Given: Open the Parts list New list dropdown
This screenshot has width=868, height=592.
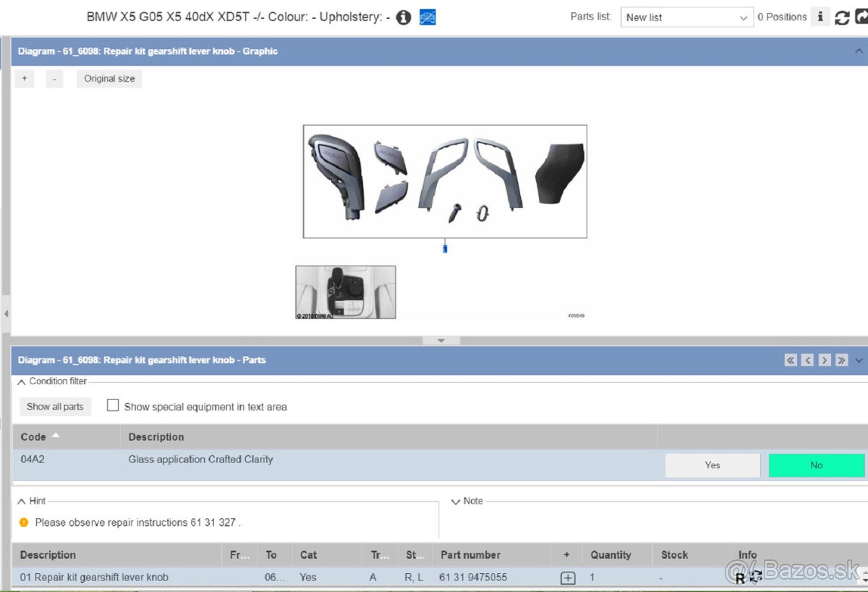Looking at the screenshot, I should coord(686,17).
